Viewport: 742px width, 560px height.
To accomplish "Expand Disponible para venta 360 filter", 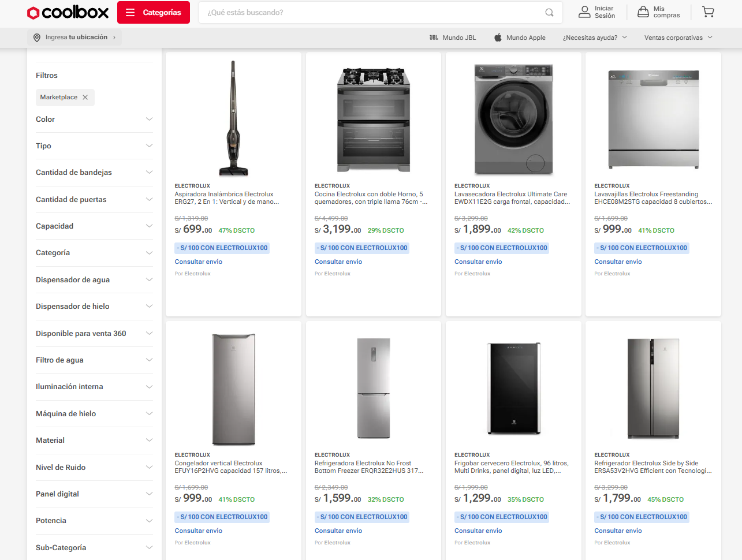I will (94, 334).
